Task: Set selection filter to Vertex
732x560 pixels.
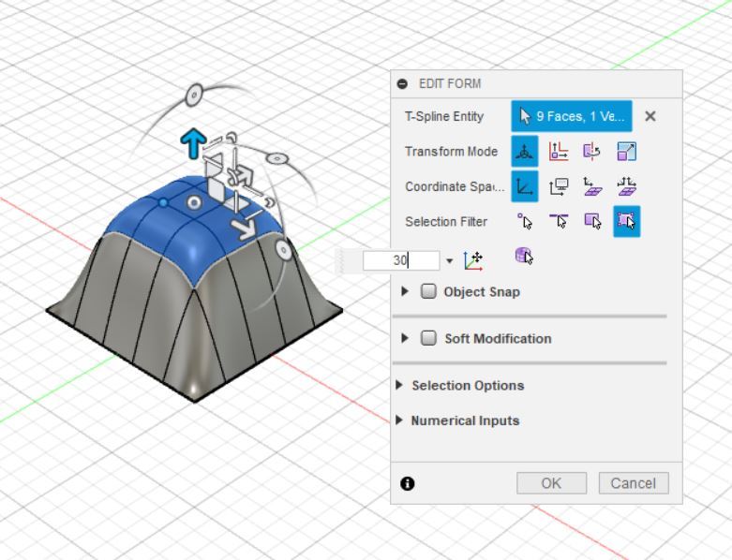Action: (x=525, y=222)
